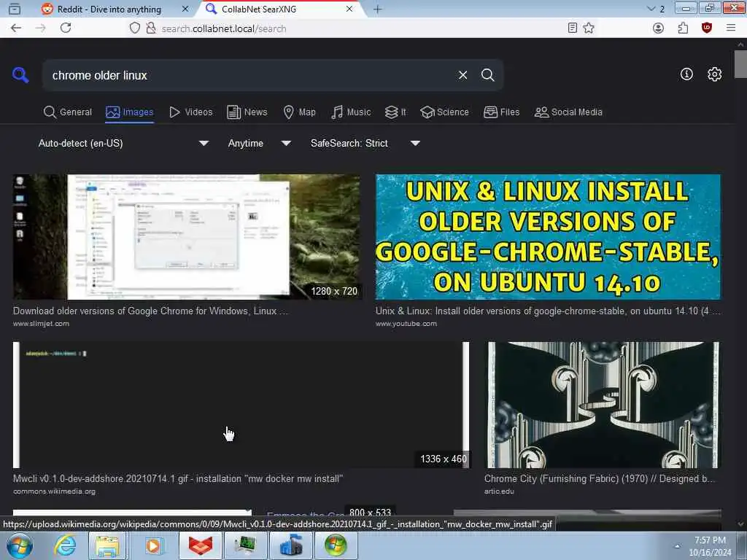Image resolution: width=747 pixels, height=560 pixels.
Task: Show hidden system tray icons arrow
Action: click(677, 546)
